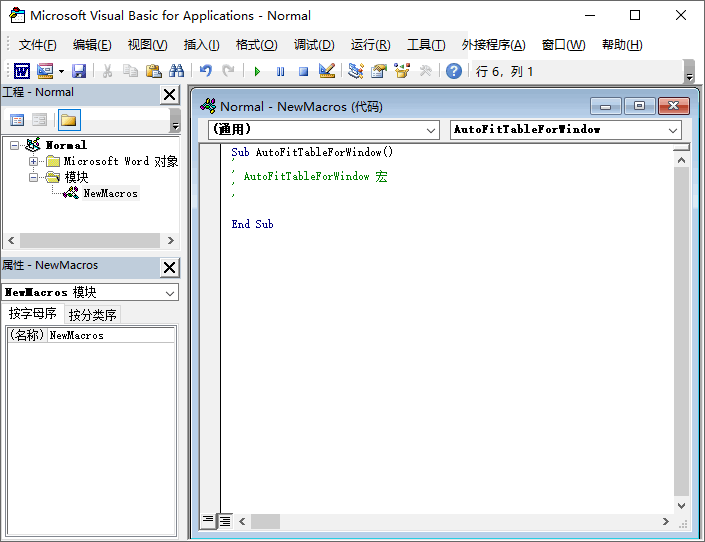Collapse the 模块 folder node
The width and height of the screenshot is (705, 542).
(33, 177)
